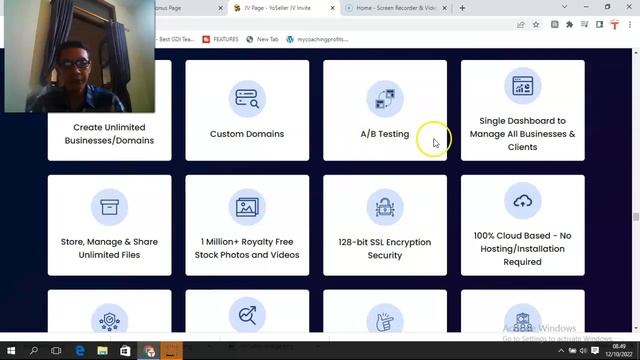Click the SSL encryption padlock icon
This screenshot has height=360, width=640.
tap(385, 207)
